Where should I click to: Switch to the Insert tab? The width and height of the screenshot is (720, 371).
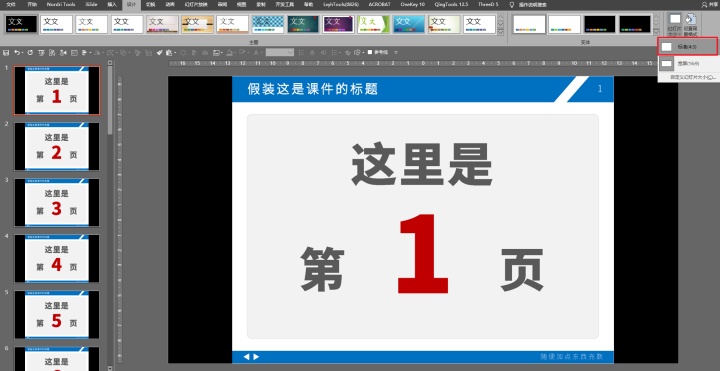point(112,4)
